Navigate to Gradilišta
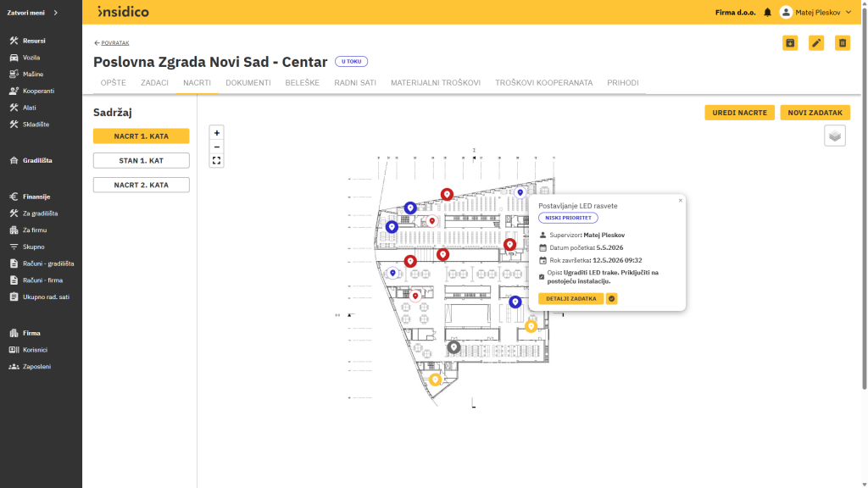Viewport: 868px width, 488px height. point(37,160)
